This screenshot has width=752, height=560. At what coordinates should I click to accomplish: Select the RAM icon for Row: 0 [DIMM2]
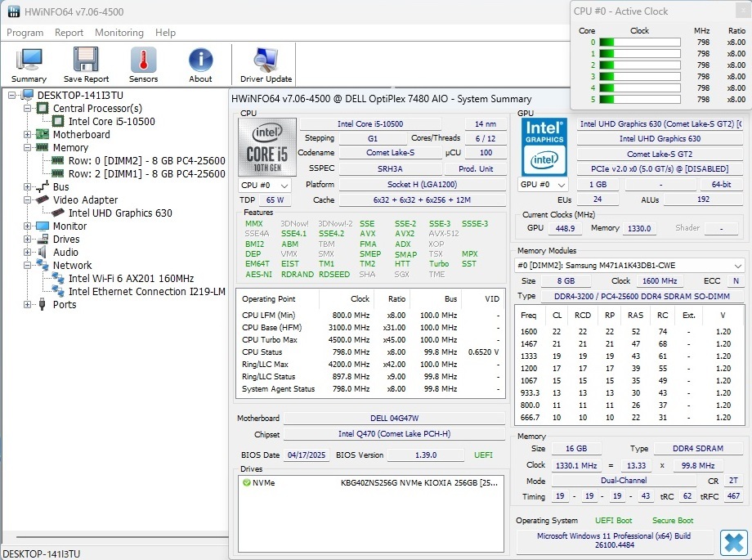[x=58, y=160]
